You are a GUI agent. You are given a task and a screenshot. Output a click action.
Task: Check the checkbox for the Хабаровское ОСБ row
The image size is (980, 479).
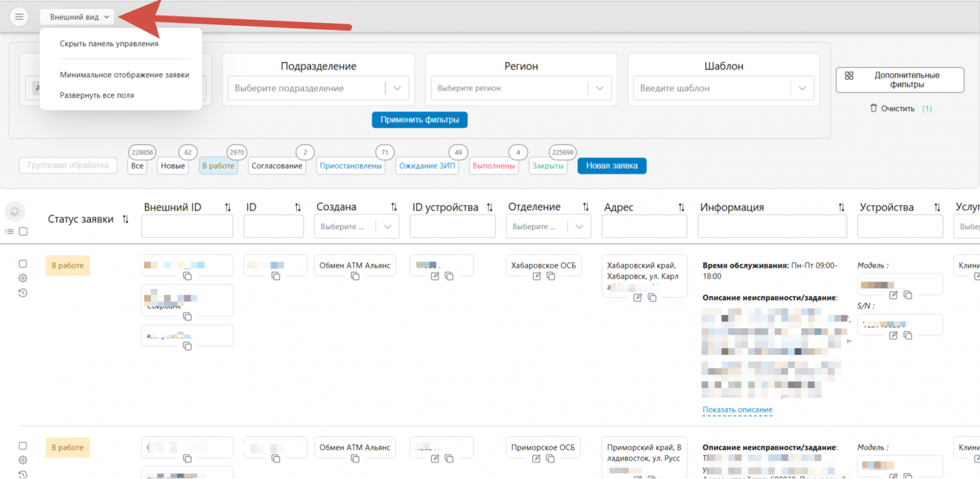[23, 264]
